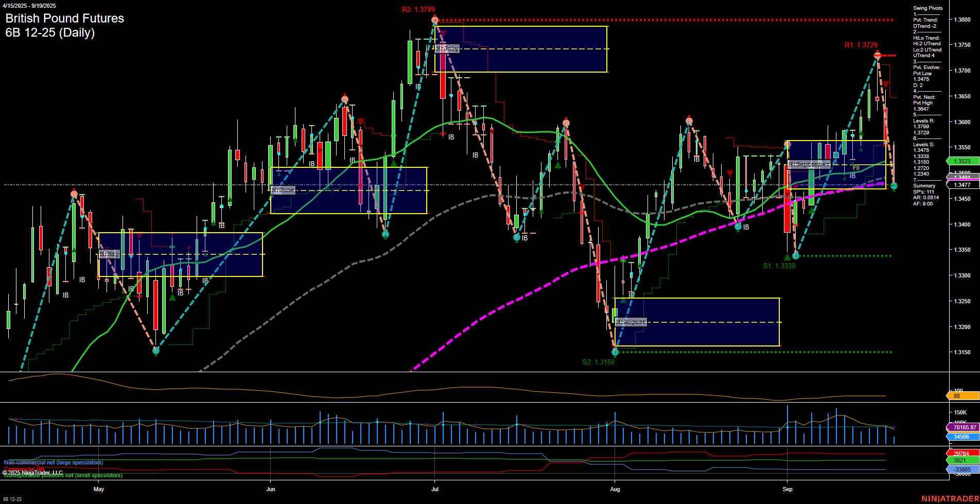Click the red 29784 COT value marker
Screen dimensions: 980x504
tap(962, 454)
